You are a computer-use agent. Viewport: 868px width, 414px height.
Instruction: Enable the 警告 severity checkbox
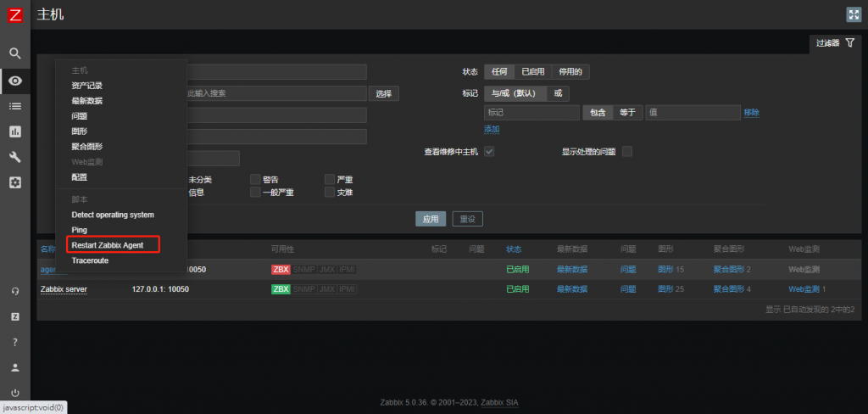click(x=255, y=179)
